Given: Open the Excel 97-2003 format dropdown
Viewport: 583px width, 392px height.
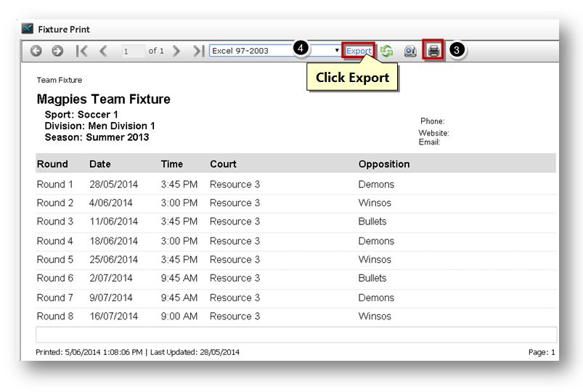Looking at the screenshot, I should [x=275, y=51].
